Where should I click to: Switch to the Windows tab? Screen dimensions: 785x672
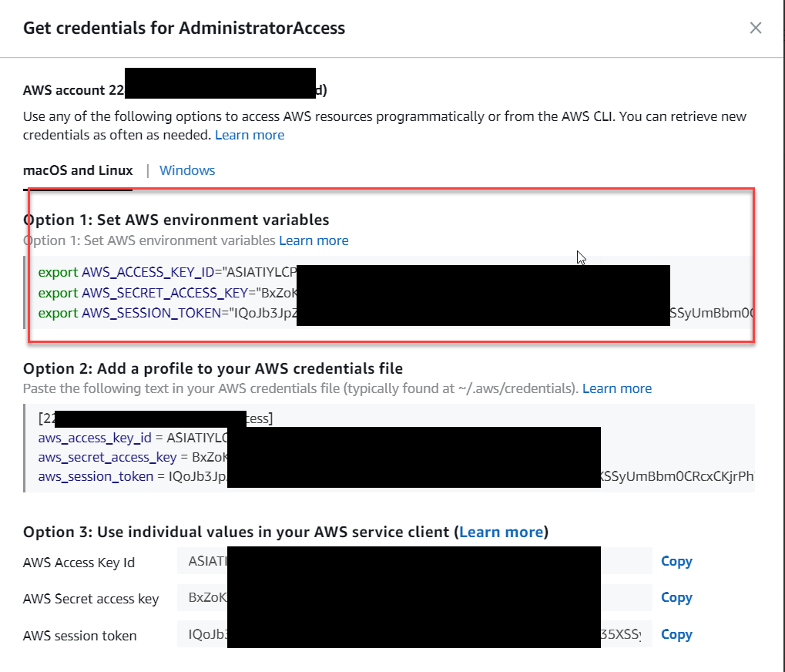pos(186,170)
